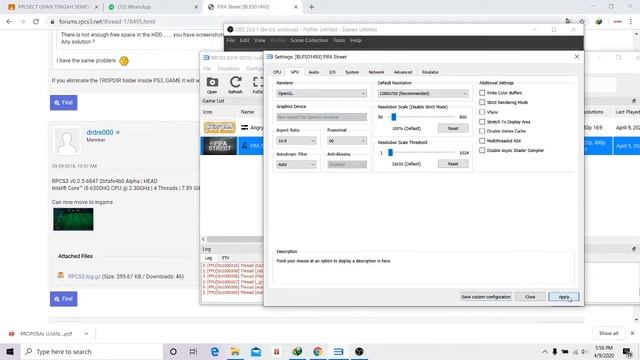Open the RPCS3 toolbar Open icon
The height and width of the screenshot is (360, 640).
[x=212, y=85]
